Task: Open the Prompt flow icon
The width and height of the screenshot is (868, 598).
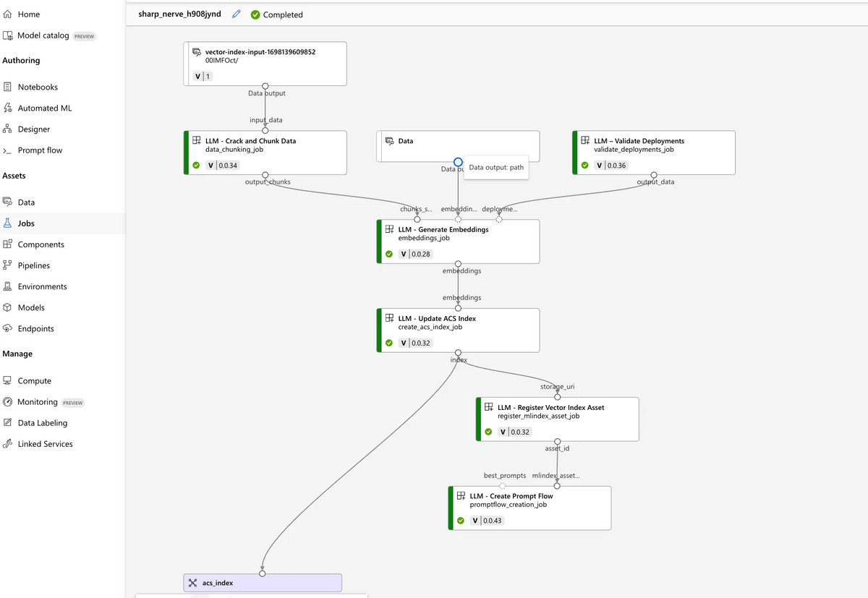Action: [9, 150]
